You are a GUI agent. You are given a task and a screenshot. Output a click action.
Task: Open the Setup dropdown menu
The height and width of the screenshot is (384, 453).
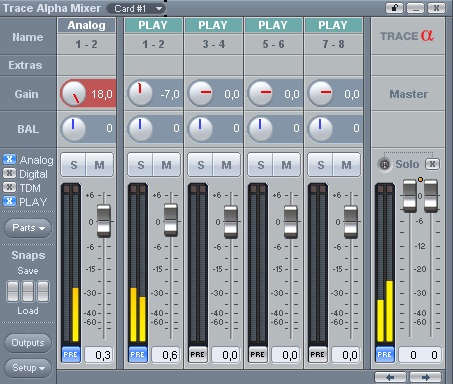click(x=28, y=368)
